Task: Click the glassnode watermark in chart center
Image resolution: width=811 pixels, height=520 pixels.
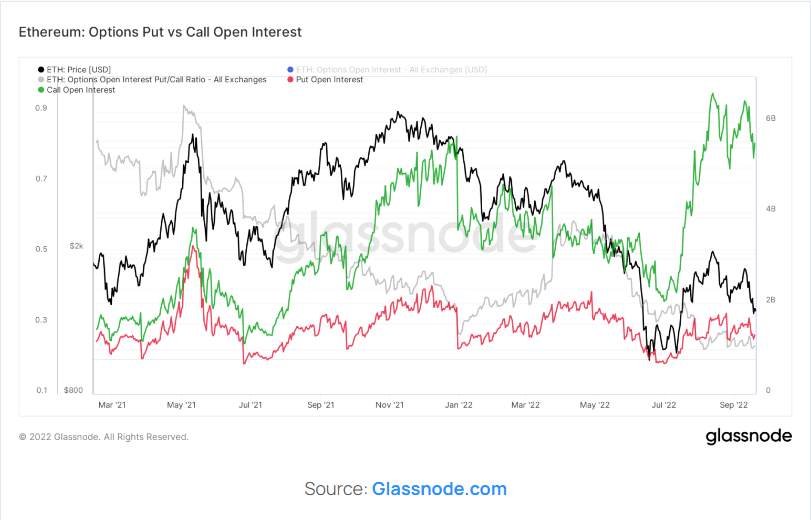Action: 405,238
